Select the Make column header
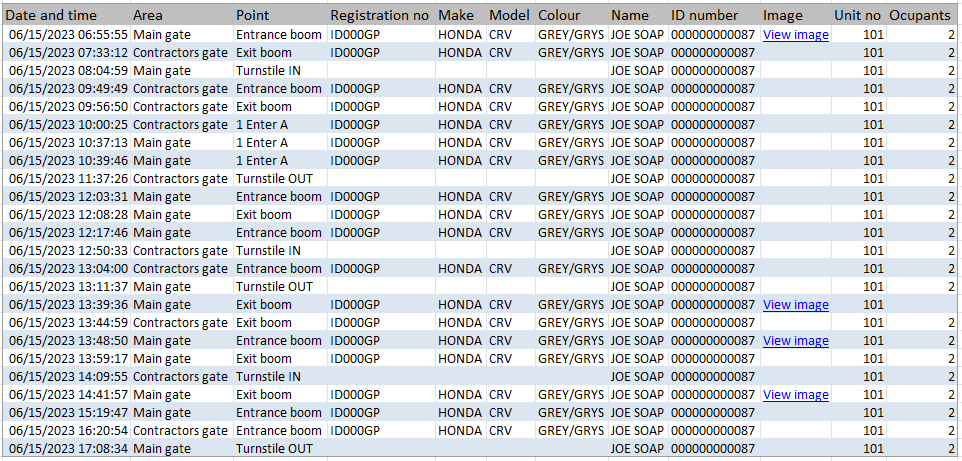The height and width of the screenshot is (461, 962). pos(456,15)
